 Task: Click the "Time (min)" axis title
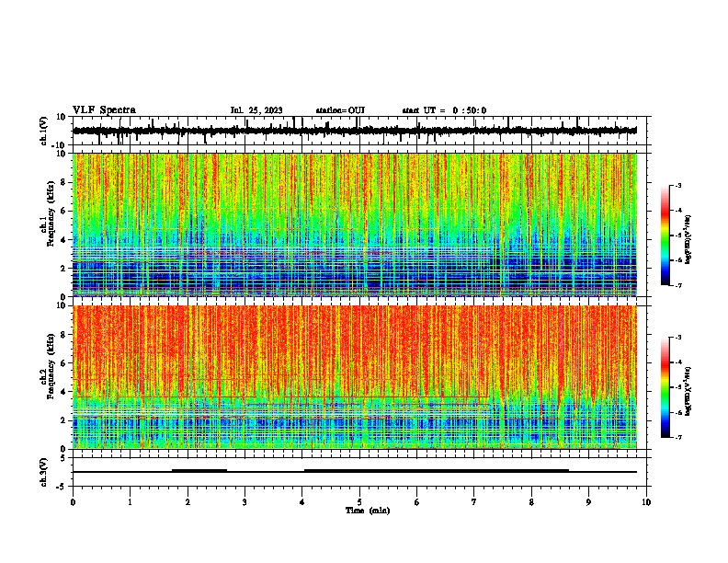click(x=368, y=511)
